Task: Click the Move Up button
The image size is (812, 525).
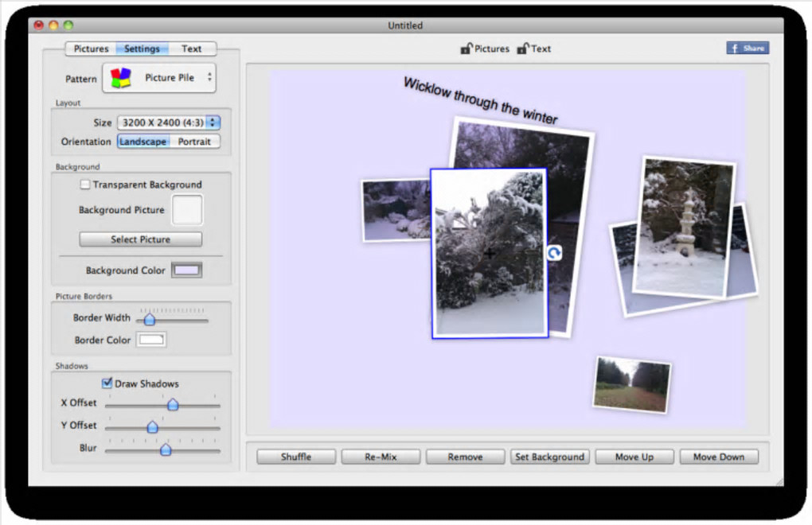Action: click(x=634, y=457)
